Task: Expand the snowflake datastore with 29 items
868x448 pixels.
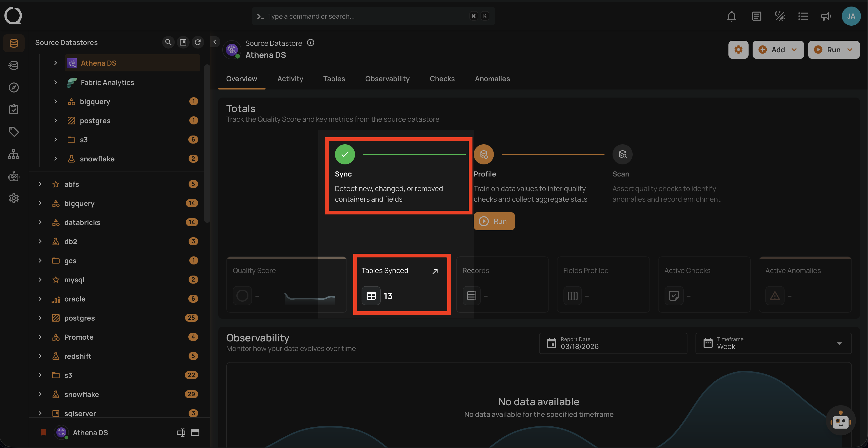Action: (x=40, y=394)
